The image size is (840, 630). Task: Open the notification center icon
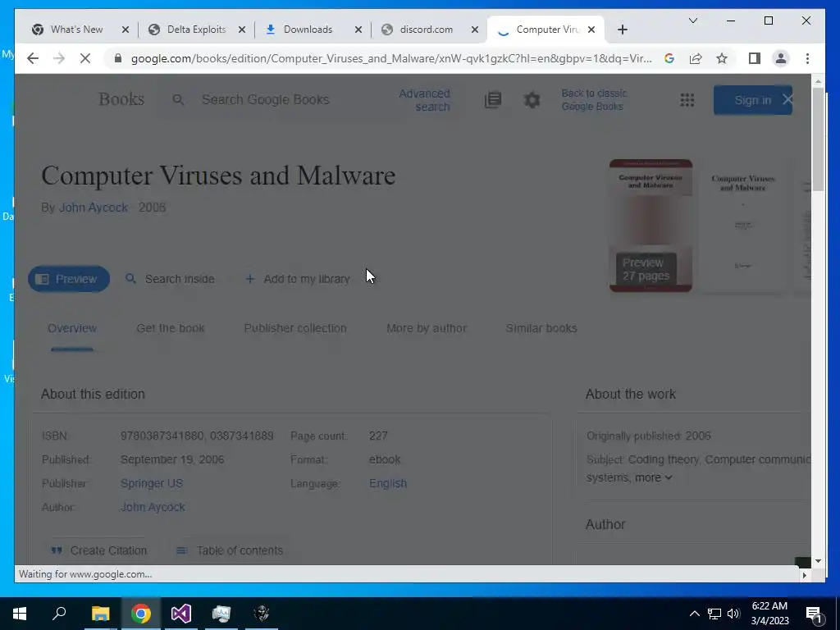tap(815, 614)
